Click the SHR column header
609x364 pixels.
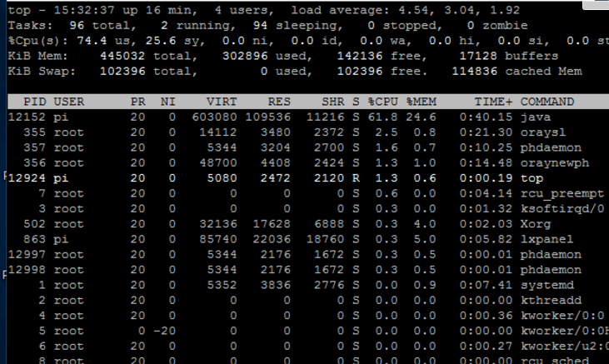[x=333, y=102]
